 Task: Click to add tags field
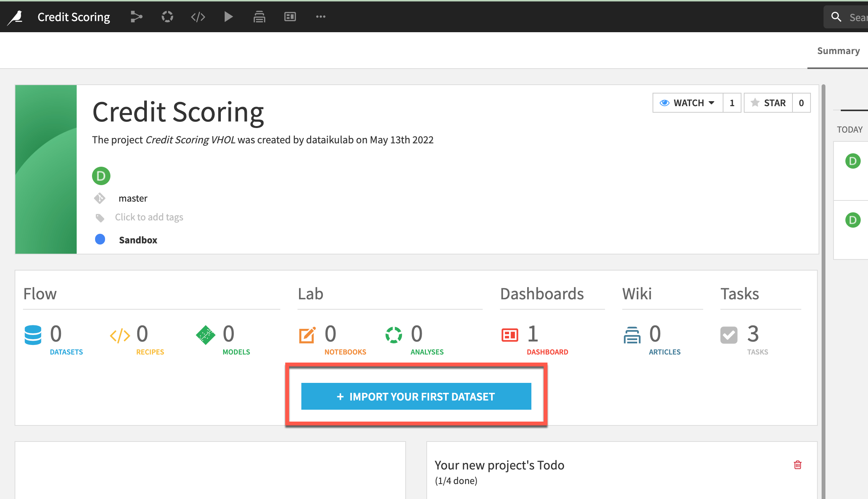point(149,217)
